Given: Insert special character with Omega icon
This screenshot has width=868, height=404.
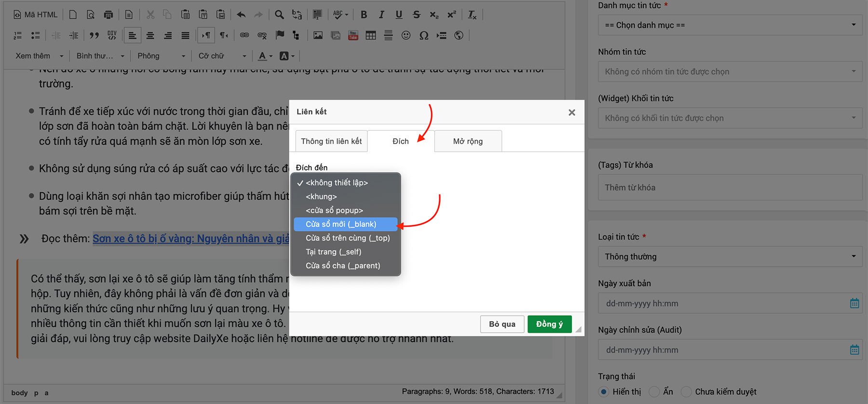Looking at the screenshot, I should click(x=424, y=35).
